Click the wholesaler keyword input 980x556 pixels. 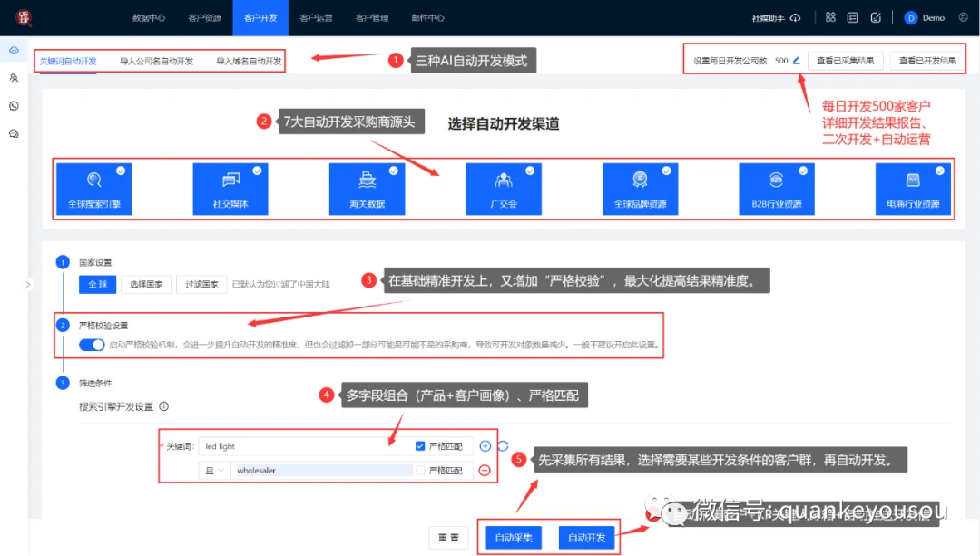pos(322,471)
